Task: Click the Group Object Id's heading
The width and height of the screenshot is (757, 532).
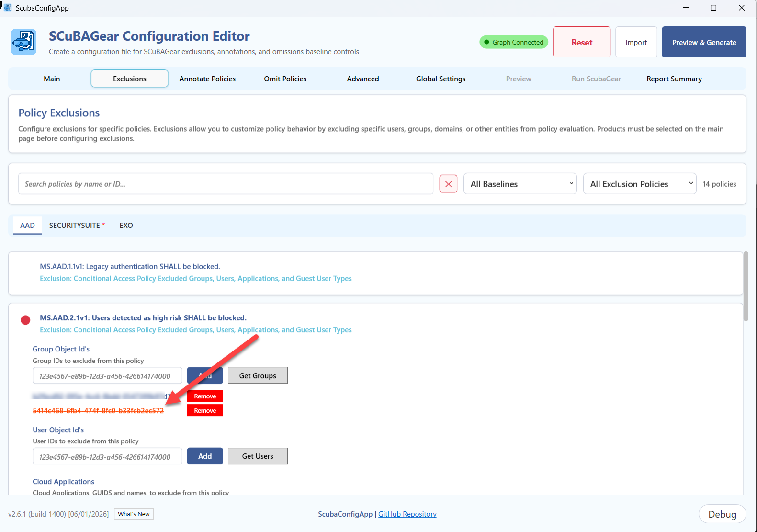Action: 61,349
